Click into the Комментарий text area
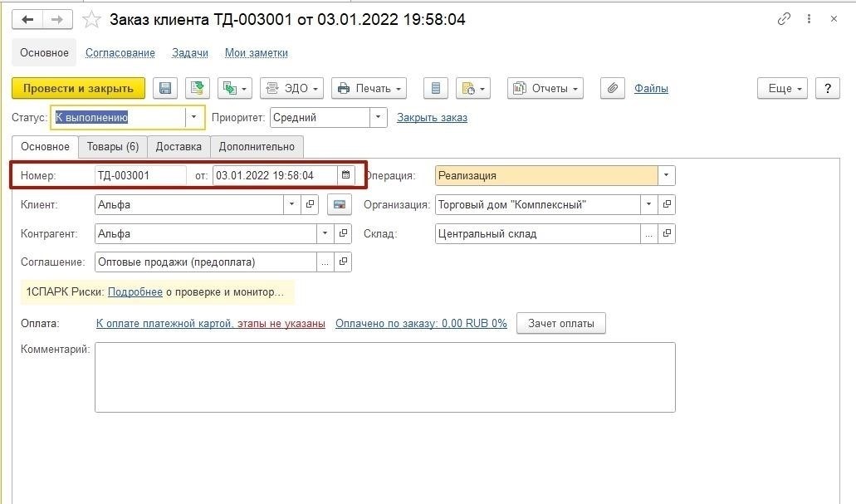856x504 pixels. (x=385, y=377)
